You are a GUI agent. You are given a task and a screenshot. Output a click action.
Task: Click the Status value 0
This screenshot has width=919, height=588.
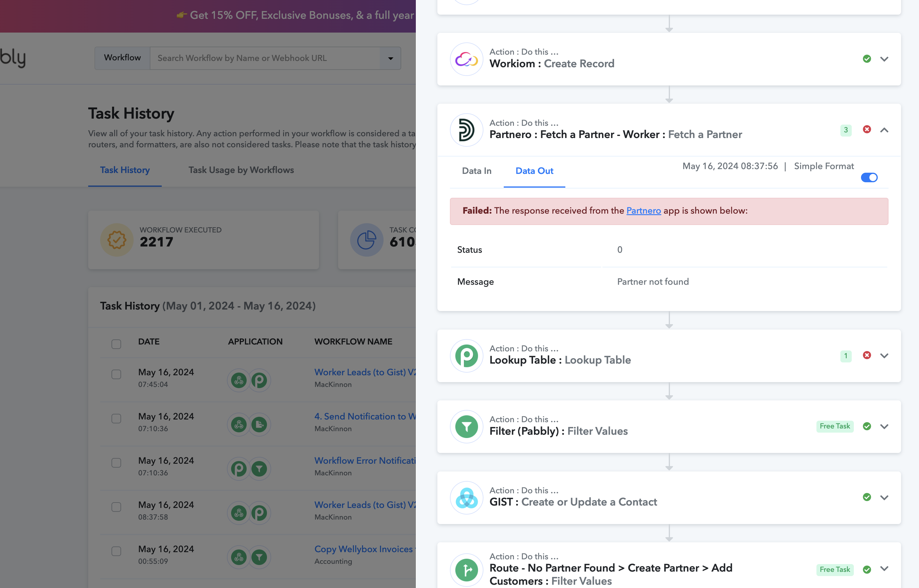pyautogui.click(x=619, y=250)
